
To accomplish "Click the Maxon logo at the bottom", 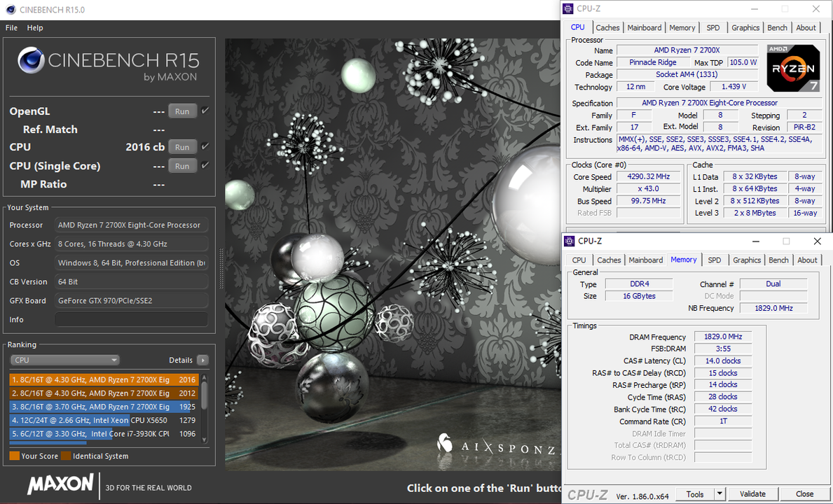I will click(x=60, y=484).
